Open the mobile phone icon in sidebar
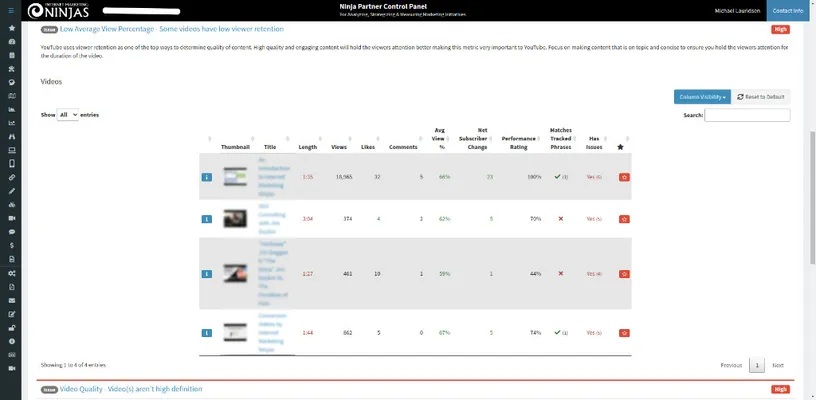 [11, 163]
